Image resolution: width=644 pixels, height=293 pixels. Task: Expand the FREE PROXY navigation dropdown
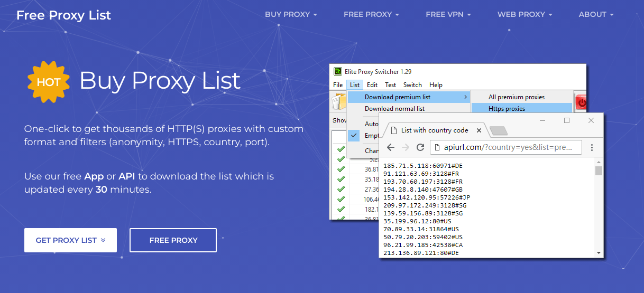pos(371,14)
